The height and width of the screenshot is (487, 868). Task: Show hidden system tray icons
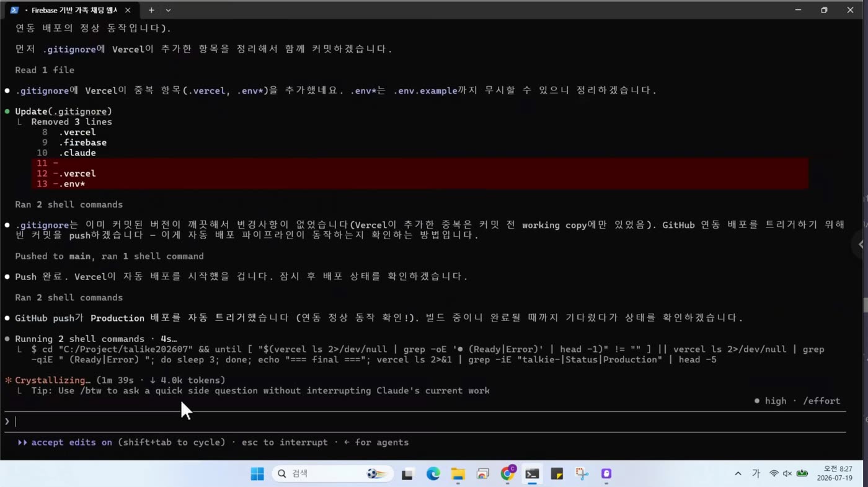pos(738,474)
